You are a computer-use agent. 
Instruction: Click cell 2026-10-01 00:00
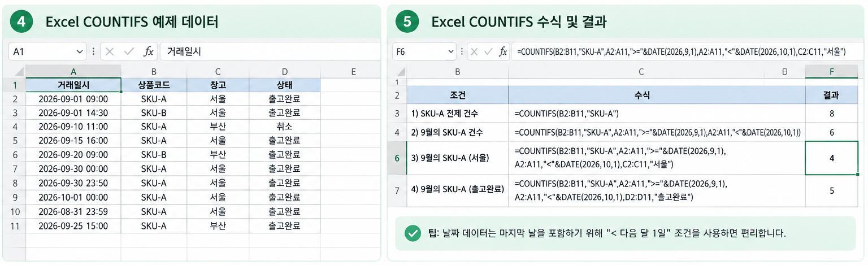pos(73,197)
